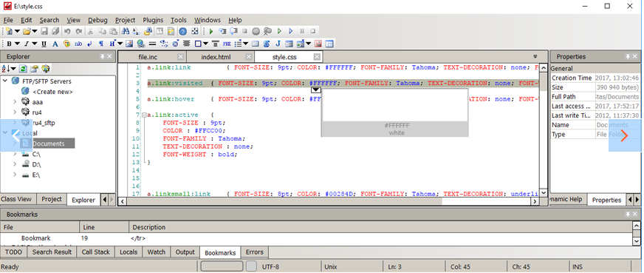644x273 pixels.
Task: Collapse the a.link:active code fold
Action: (144, 115)
